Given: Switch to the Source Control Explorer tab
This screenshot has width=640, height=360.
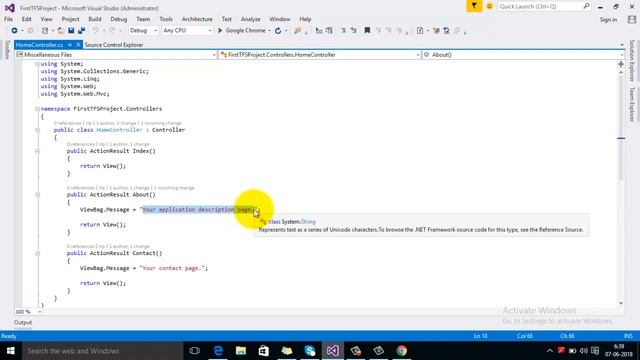Looking at the screenshot, I should [114, 45].
